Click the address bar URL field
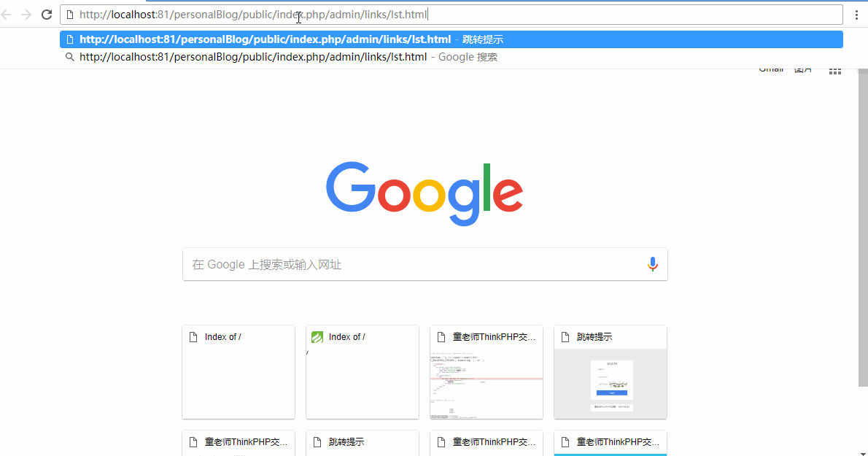The image size is (868, 456). 452,15
